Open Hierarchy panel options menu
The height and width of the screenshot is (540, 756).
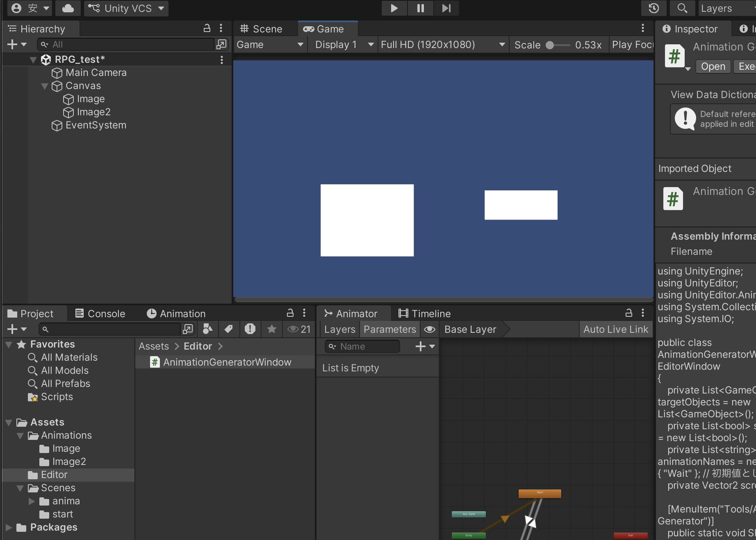221,28
